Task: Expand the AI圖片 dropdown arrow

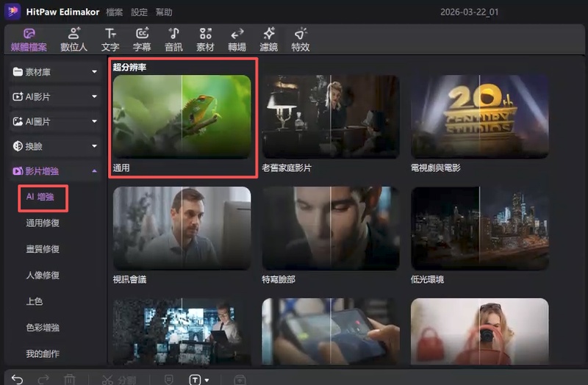Action: (x=95, y=121)
